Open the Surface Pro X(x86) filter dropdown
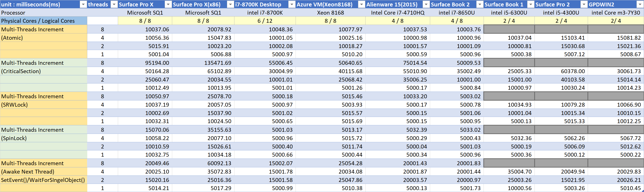 point(230,5)
